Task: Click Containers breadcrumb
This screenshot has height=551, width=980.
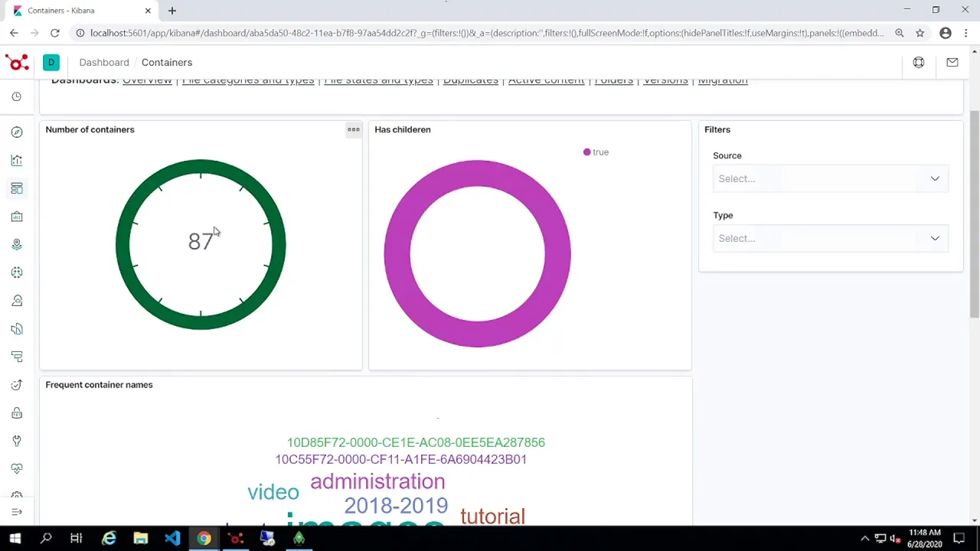Action: pyautogui.click(x=167, y=63)
